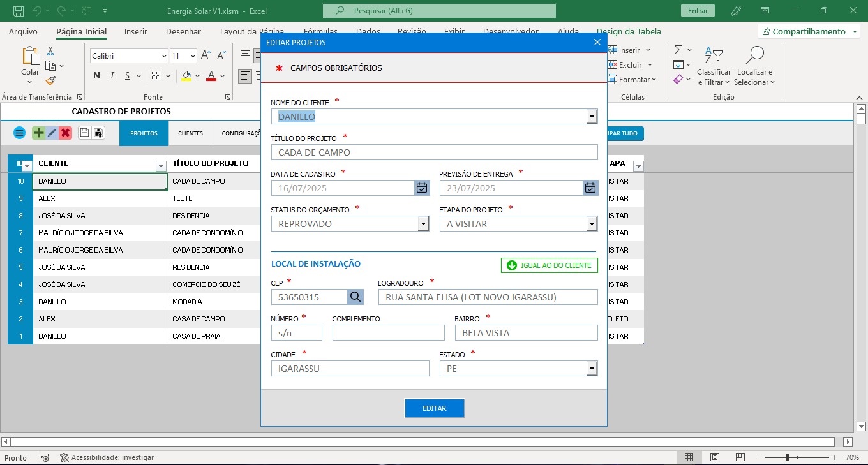Click the floppy disk save icon
This screenshot has width=868, height=465.
tap(84, 133)
